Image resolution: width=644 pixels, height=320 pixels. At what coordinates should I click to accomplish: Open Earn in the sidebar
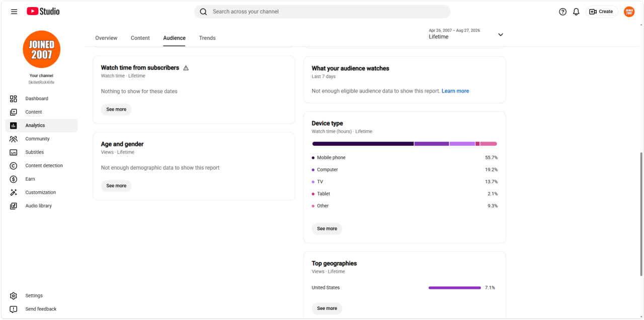tap(41, 179)
